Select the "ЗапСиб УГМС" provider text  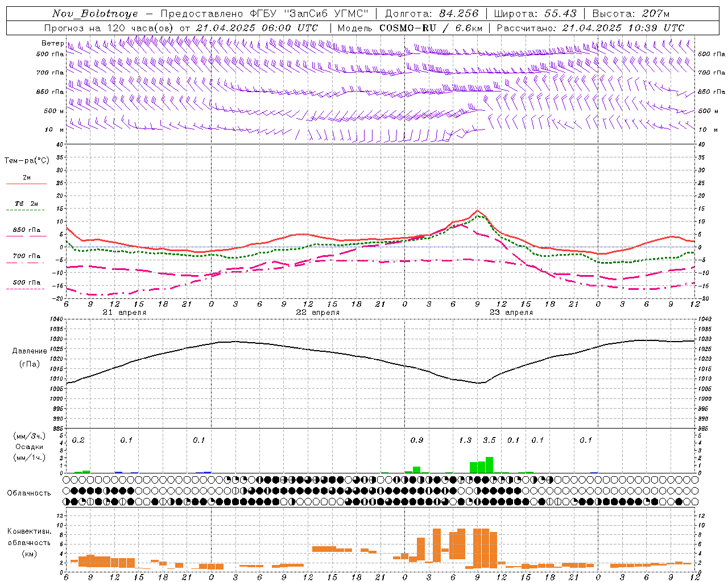tap(326, 14)
